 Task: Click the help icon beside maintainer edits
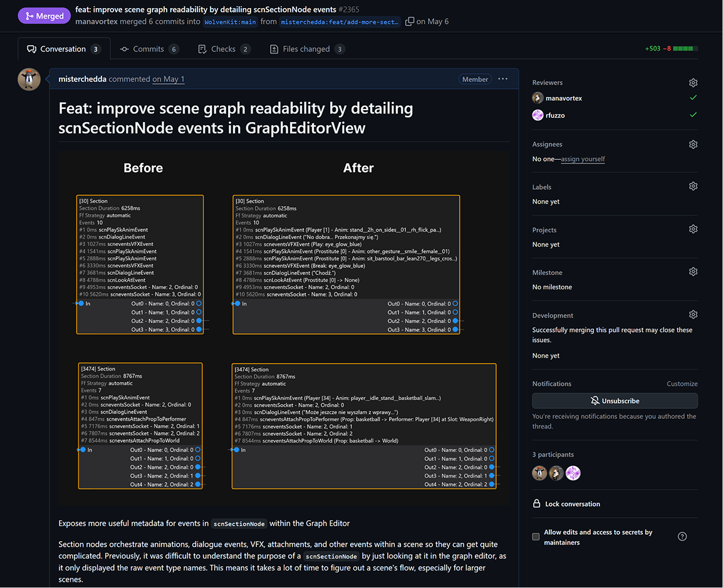pyautogui.click(x=682, y=537)
